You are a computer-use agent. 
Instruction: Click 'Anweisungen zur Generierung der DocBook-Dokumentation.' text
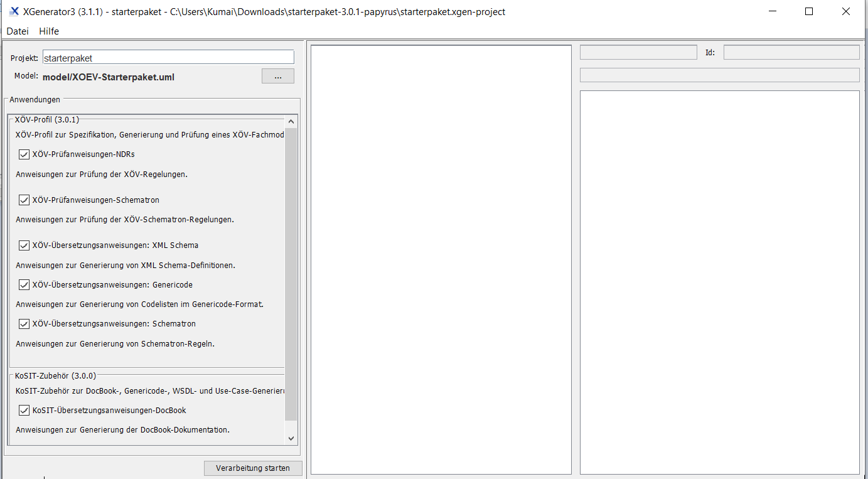pyautogui.click(x=122, y=430)
